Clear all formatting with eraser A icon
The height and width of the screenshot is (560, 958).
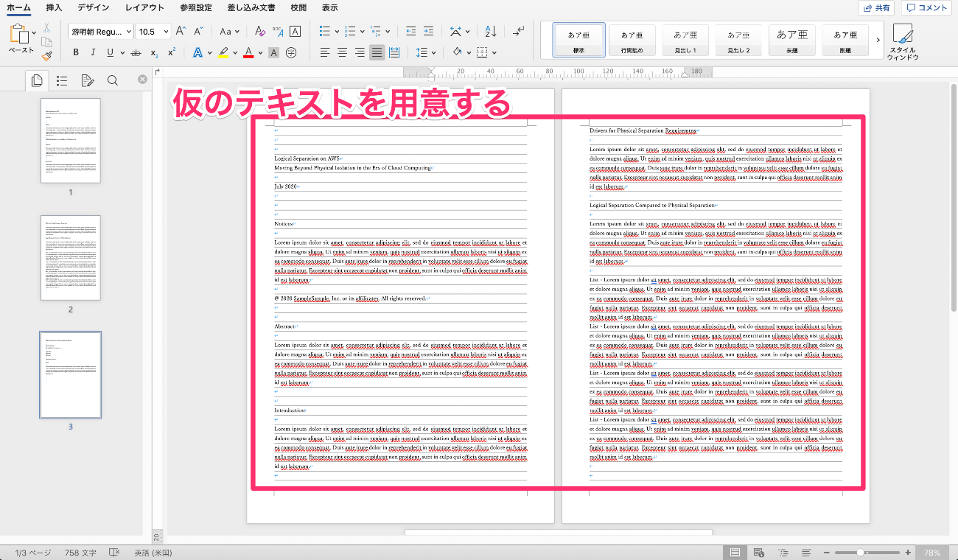tap(259, 32)
